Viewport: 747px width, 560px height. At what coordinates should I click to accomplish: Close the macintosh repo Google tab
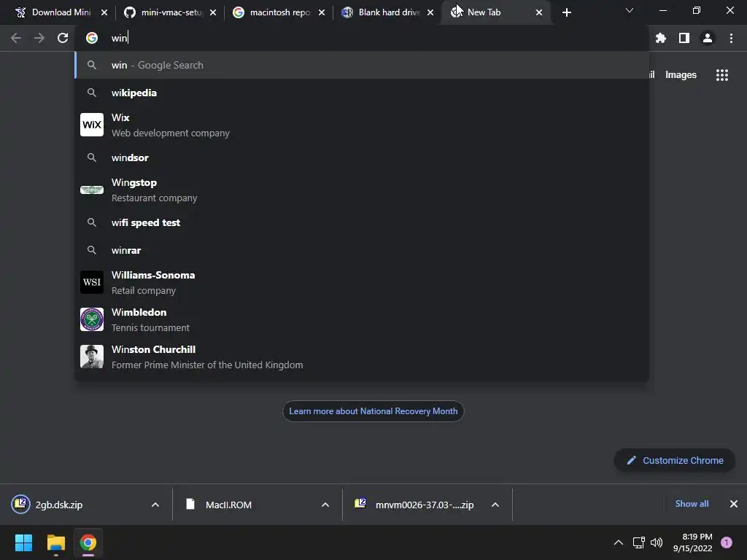coord(322,12)
